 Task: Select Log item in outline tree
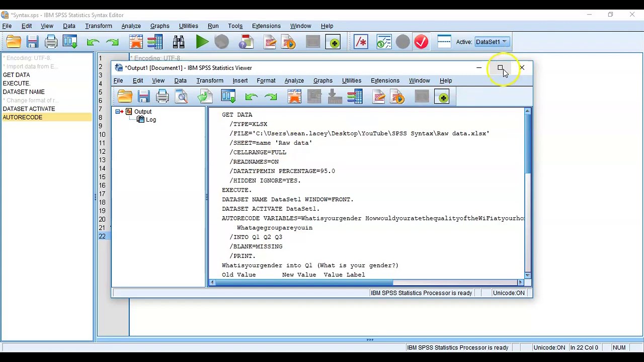pos(150,120)
